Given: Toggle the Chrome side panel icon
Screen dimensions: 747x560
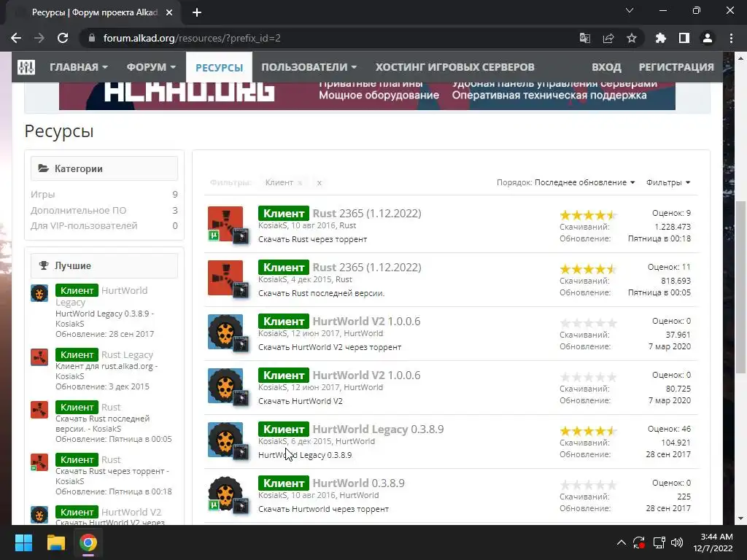Looking at the screenshot, I should 684,38.
